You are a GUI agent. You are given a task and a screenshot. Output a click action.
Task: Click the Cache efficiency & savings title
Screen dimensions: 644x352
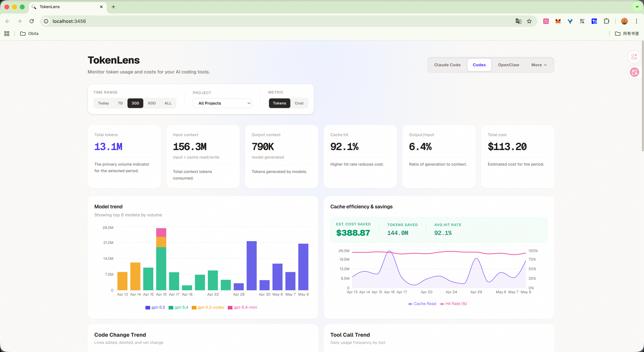click(x=361, y=207)
